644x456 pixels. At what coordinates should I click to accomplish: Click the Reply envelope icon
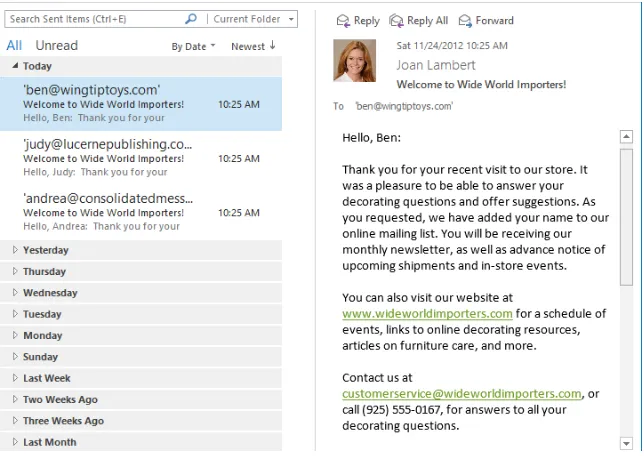click(x=343, y=21)
